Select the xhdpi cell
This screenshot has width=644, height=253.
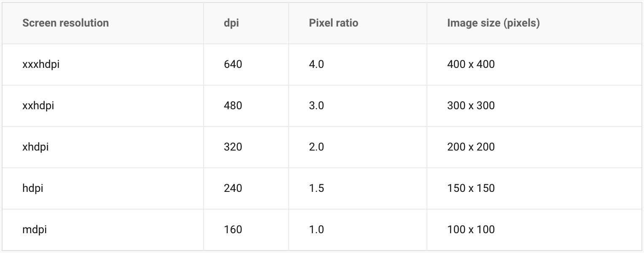(36, 147)
